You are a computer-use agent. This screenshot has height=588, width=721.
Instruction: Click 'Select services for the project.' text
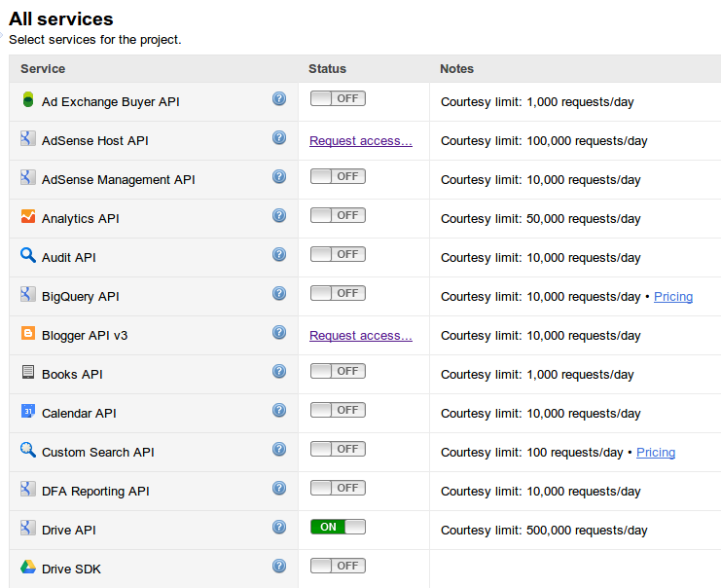[95, 40]
